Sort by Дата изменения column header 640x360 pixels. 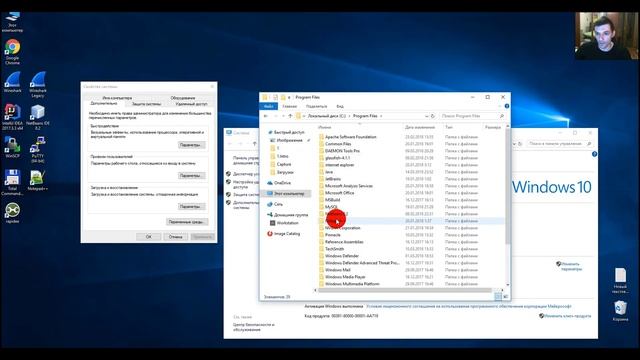click(420, 127)
